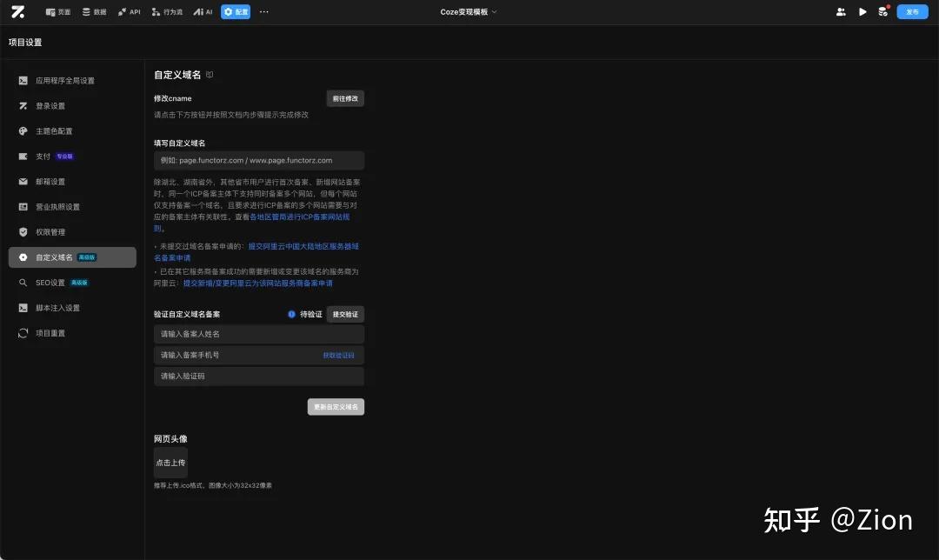This screenshot has height=560, width=939.
Task: Click the info icon next to 待验证 status
Action: 292,314
